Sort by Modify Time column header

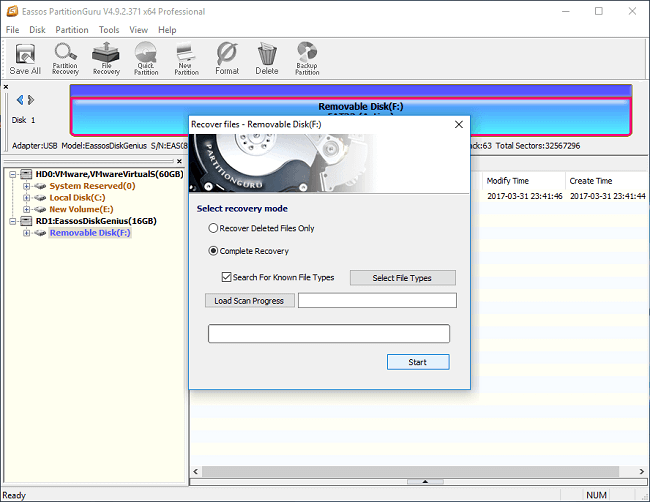pyautogui.click(x=507, y=181)
